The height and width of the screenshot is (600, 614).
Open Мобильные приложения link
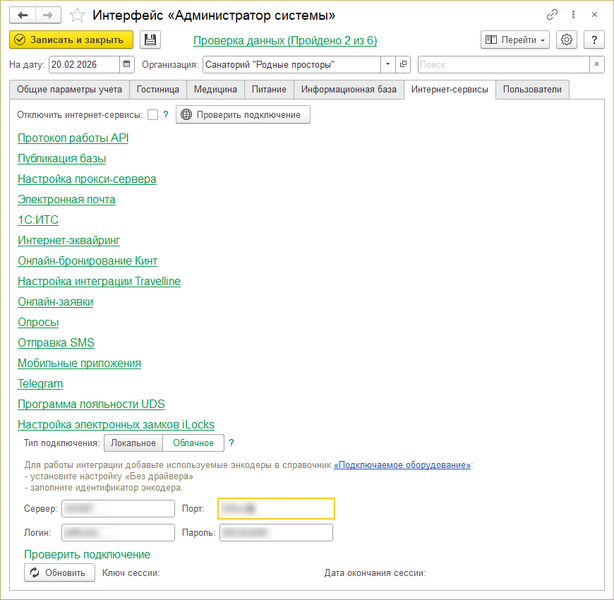pos(79,363)
